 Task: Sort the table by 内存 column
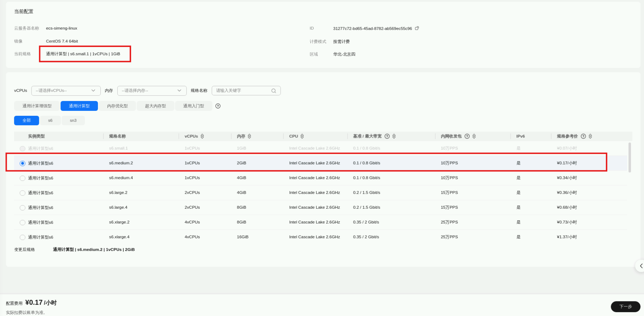249,136
